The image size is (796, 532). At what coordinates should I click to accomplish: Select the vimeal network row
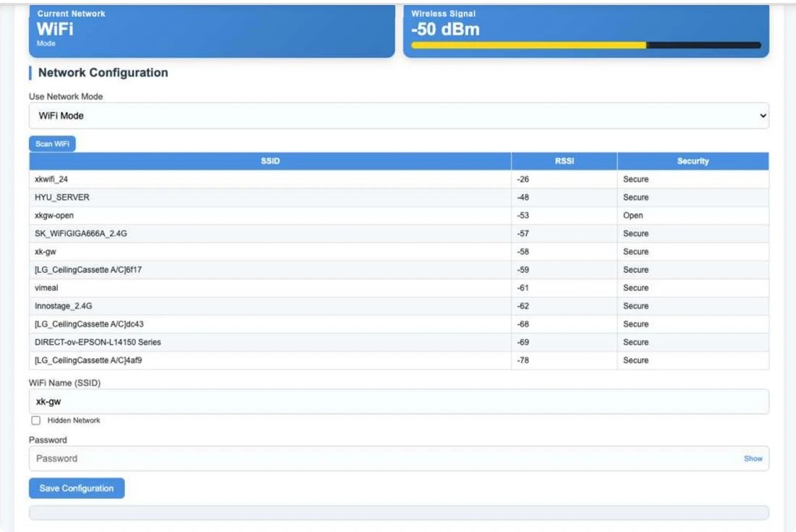(x=399, y=288)
